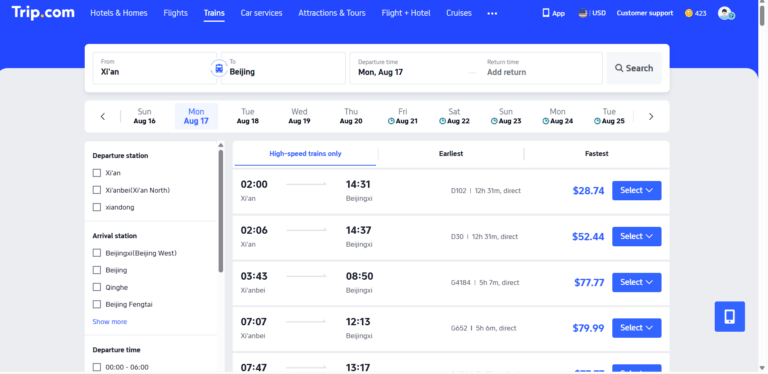768x374 pixels.
Task: Expand Select for the $77.77 G4184 train
Action: pyautogui.click(x=636, y=282)
